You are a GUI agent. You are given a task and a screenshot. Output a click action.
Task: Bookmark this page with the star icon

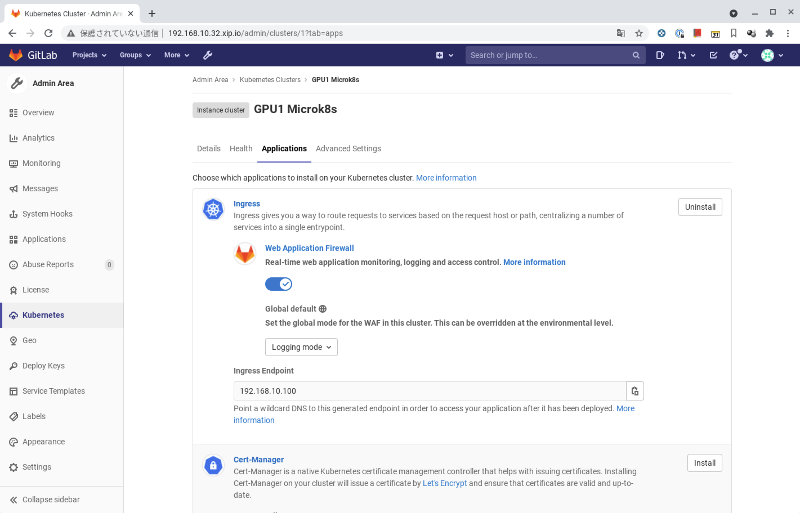(638, 33)
